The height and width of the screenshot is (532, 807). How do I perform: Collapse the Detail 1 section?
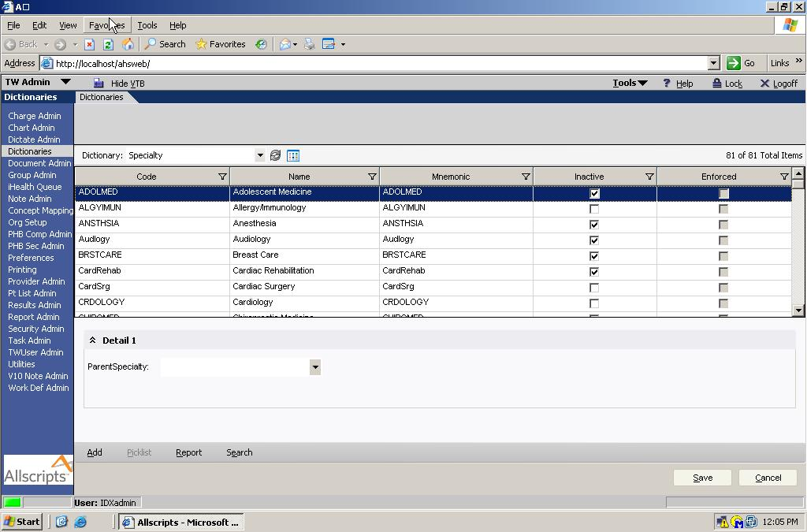tap(93, 340)
